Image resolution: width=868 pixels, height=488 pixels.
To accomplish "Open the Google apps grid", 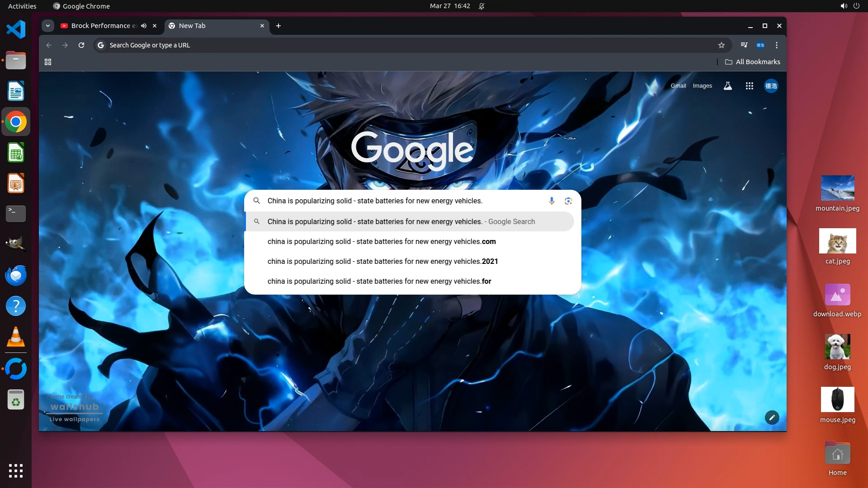I will click(749, 86).
